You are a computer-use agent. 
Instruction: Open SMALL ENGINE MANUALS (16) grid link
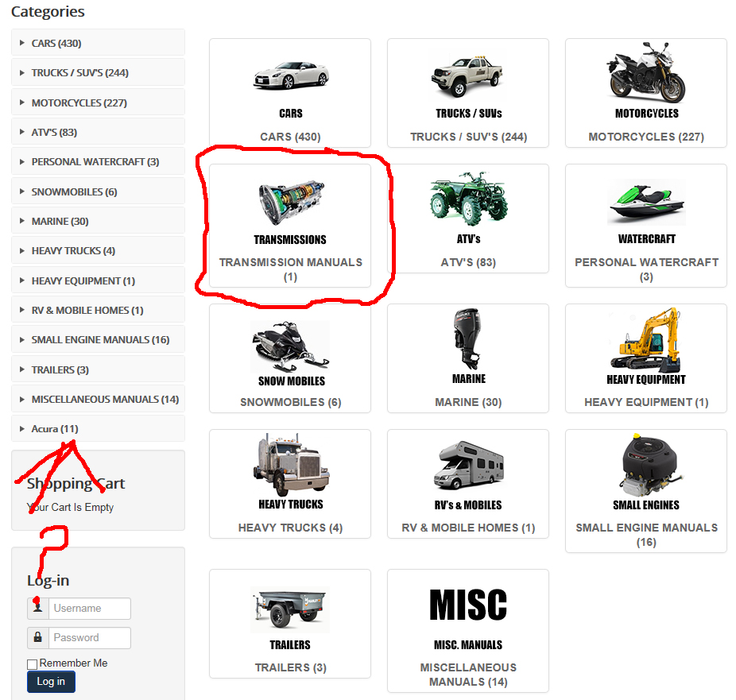point(646,535)
